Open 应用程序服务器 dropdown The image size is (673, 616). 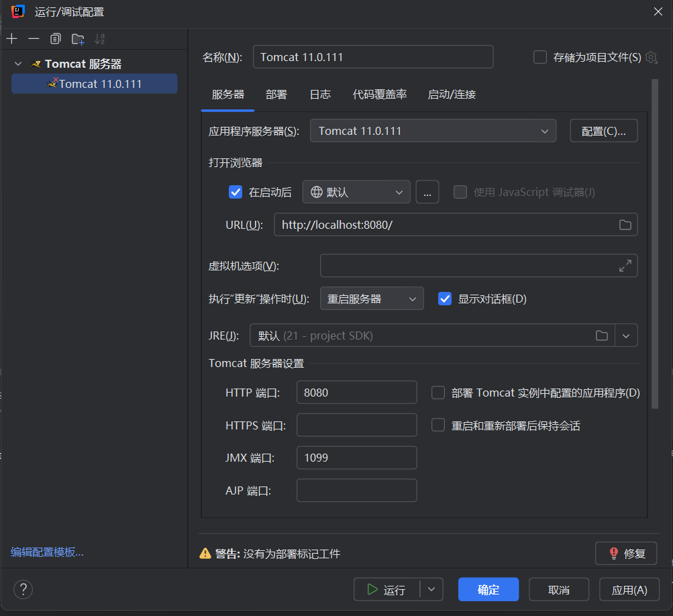pyautogui.click(x=433, y=131)
